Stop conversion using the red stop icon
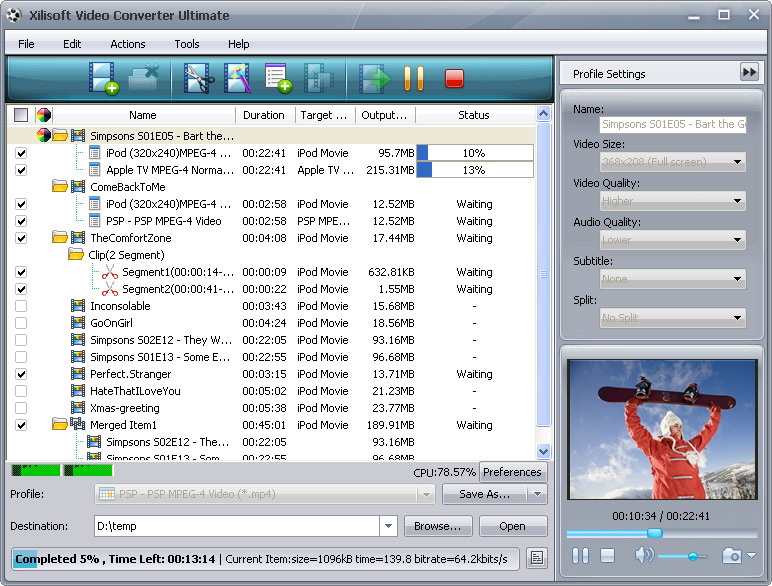Image resolution: width=772 pixels, height=586 pixels. tap(454, 78)
